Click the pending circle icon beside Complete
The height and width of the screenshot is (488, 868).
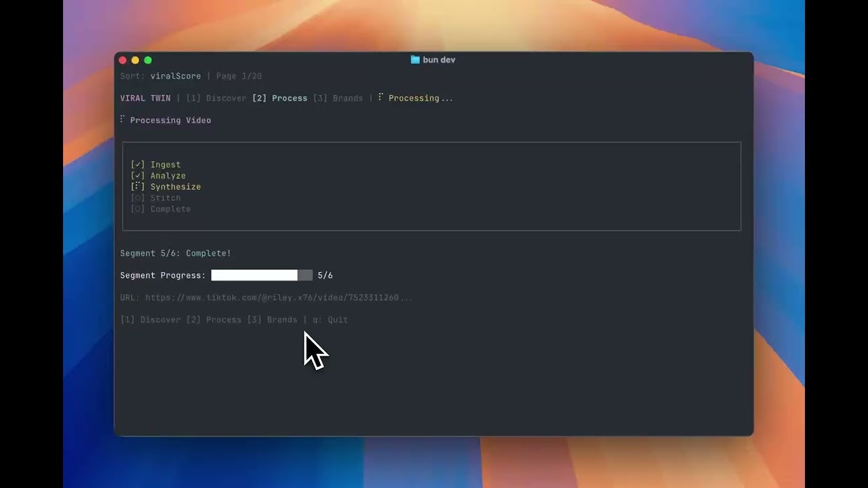[x=138, y=209]
